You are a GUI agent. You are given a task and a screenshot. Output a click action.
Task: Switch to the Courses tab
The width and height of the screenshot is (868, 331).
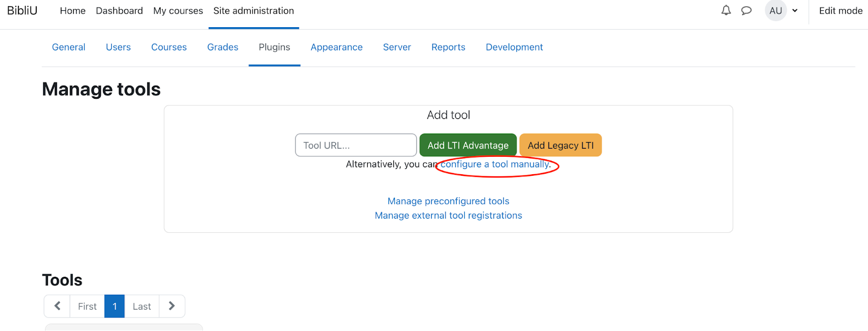coord(169,47)
